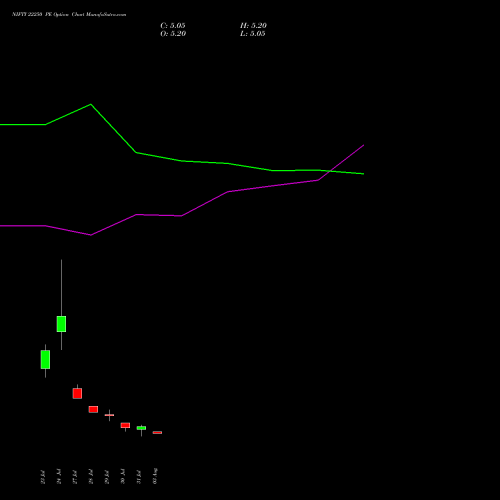Click the '31 Jul' date axis label
The image size is (500, 500).
[139, 477]
